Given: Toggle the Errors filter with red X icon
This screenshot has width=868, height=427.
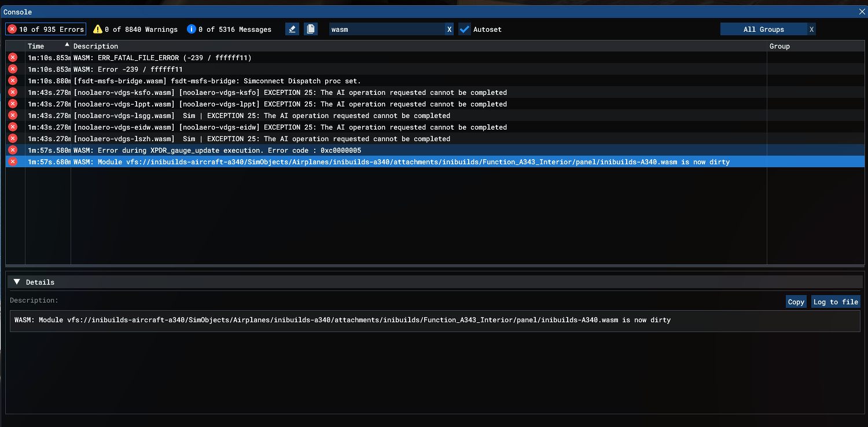Looking at the screenshot, I should [46, 29].
